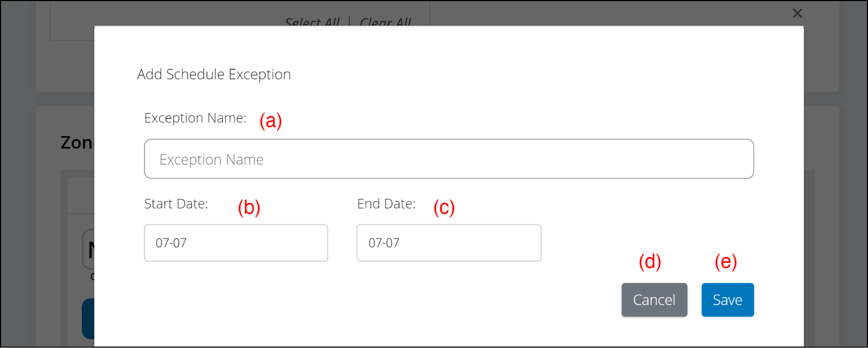868x348 pixels.
Task: Click the red (d) marker above Cancel
Action: point(650,262)
